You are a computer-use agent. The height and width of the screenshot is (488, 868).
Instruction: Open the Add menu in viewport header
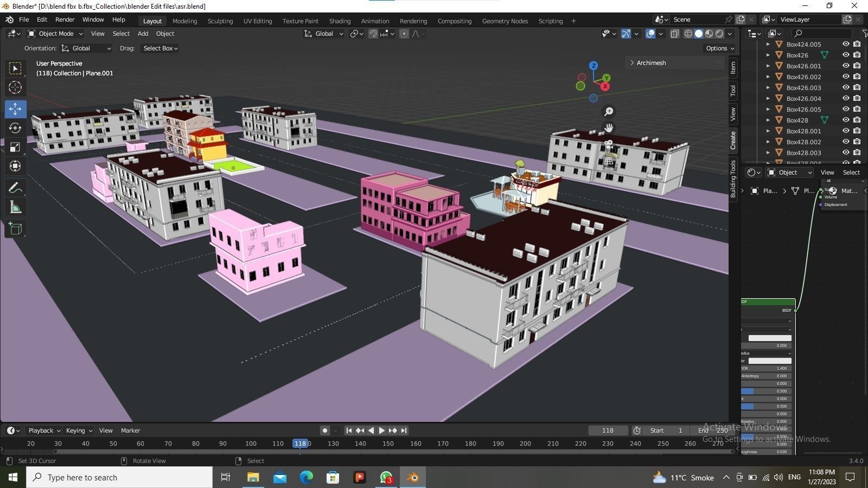[143, 34]
